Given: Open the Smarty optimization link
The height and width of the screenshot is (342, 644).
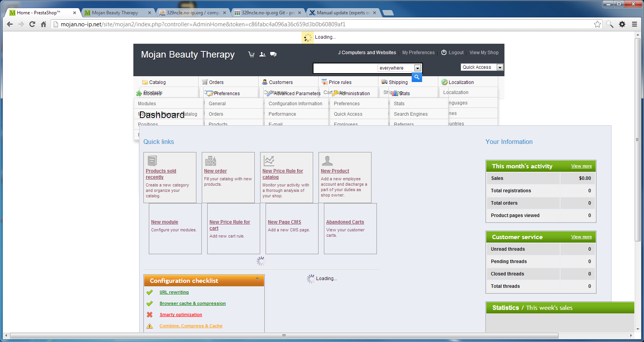Looking at the screenshot, I should coord(181,315).
